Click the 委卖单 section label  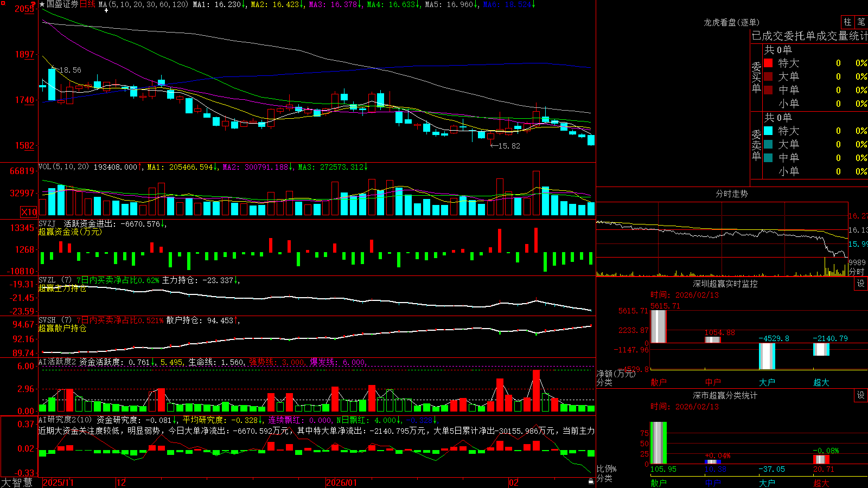pyautogui.click(x=756, y=145)
